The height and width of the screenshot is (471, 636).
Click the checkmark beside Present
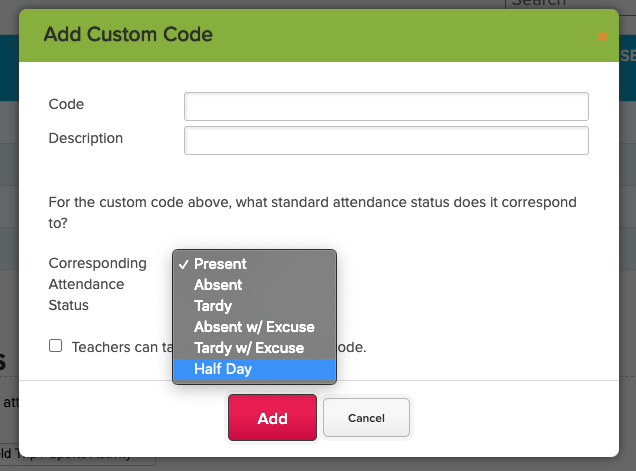(x=183, y=264)
